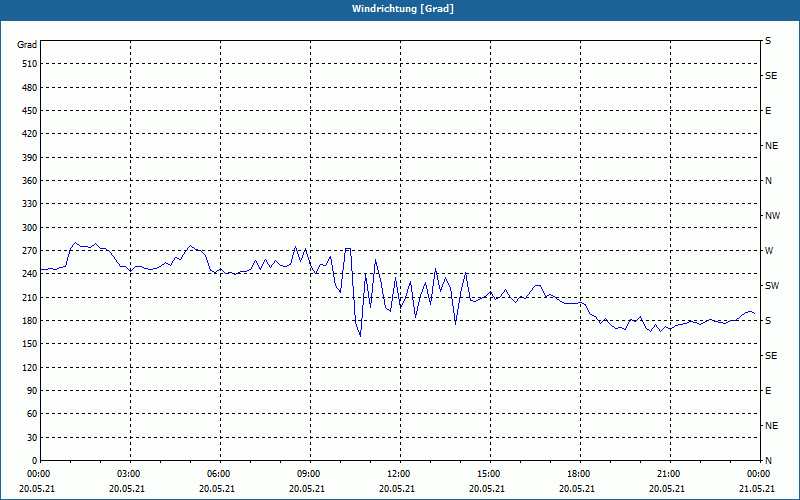Click the 330 y-axis value
The height and width of the screenshot is (500, 800).
29,204
